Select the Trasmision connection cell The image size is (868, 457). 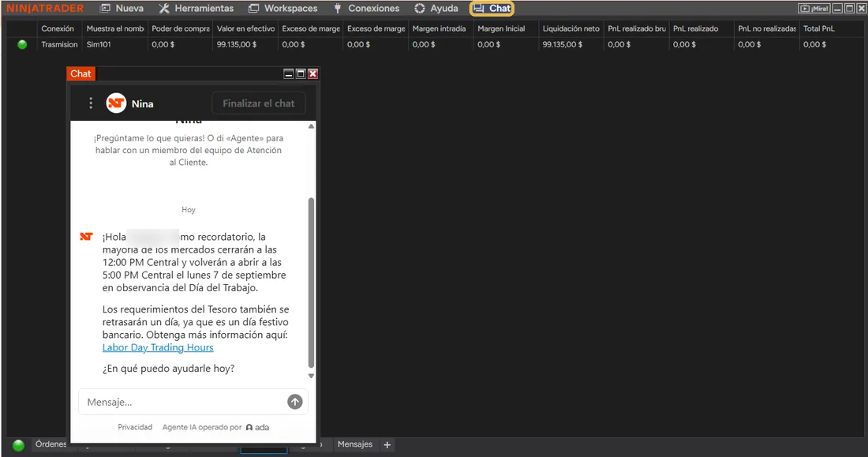tap(59, 44)
